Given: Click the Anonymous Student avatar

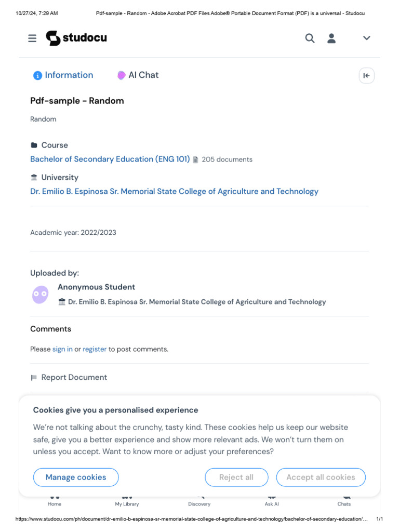Looking at the screenshot, I should (40, 295).
